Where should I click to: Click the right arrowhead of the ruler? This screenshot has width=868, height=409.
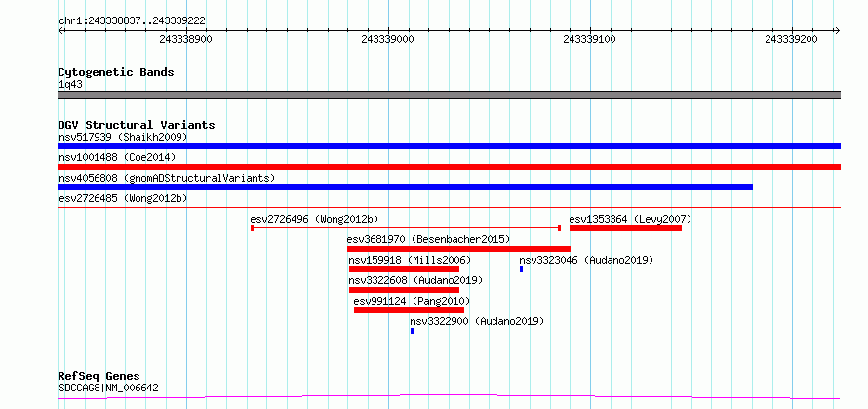tap(837, 31)
